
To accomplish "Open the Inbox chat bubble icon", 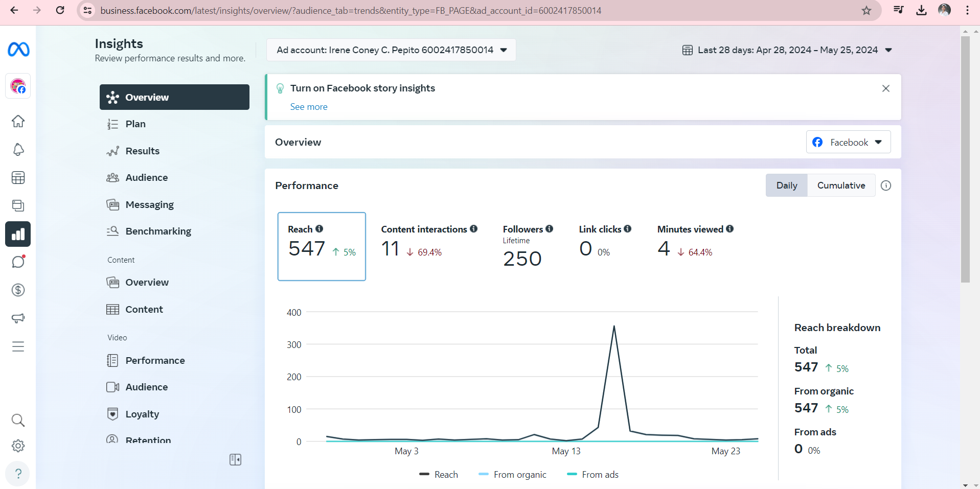I will click(18, 262).
